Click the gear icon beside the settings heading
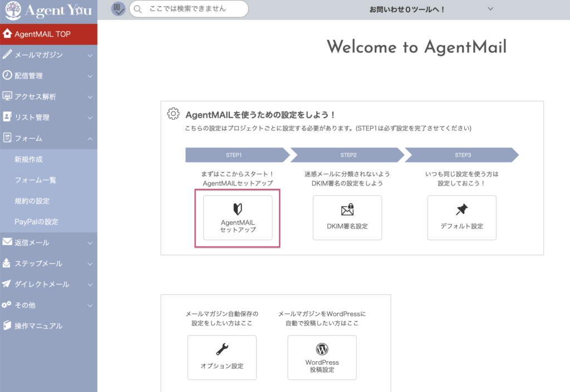This screenshot has width=570, height=392. [174, 114]
